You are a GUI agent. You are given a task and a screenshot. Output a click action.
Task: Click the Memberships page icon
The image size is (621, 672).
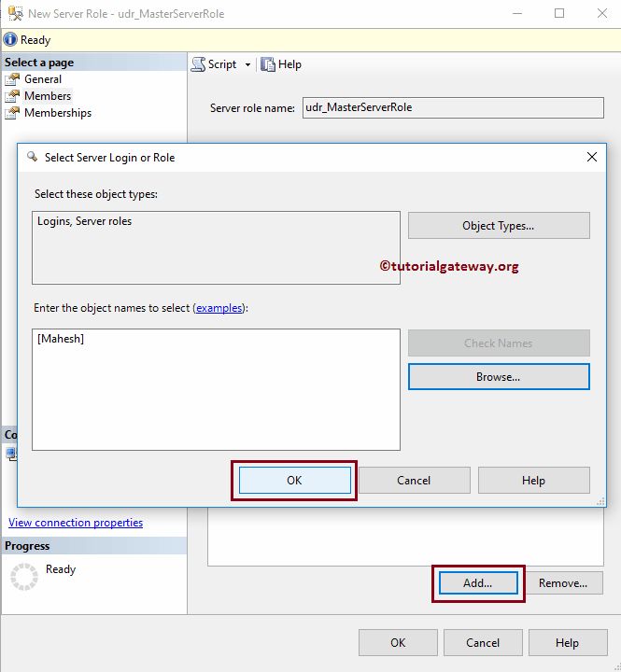coord(12,113)
